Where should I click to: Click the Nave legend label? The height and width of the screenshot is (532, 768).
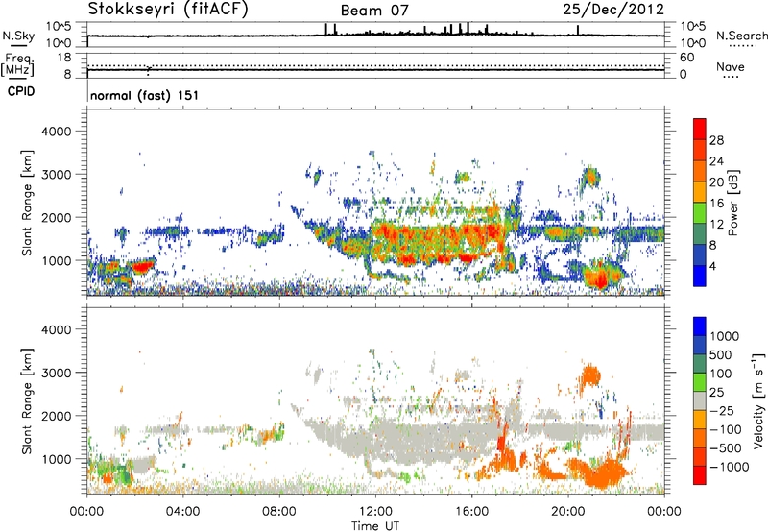[x=731, y=66]
